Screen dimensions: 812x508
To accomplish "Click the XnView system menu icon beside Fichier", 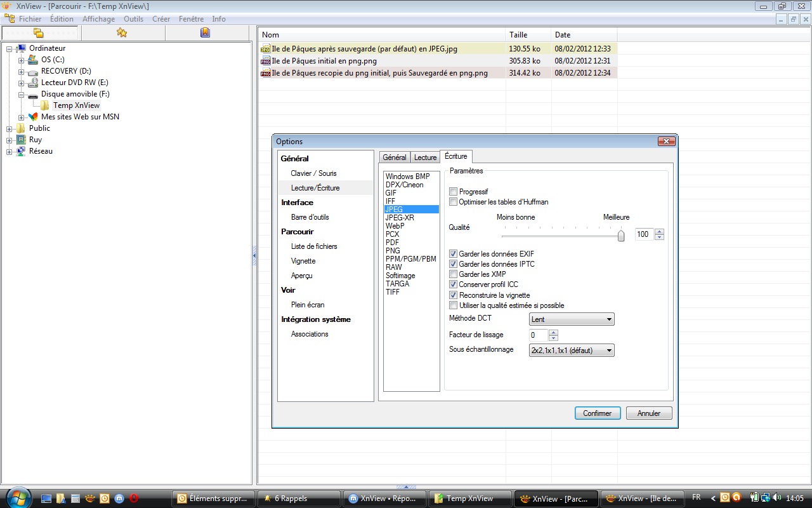I will 10,19.
